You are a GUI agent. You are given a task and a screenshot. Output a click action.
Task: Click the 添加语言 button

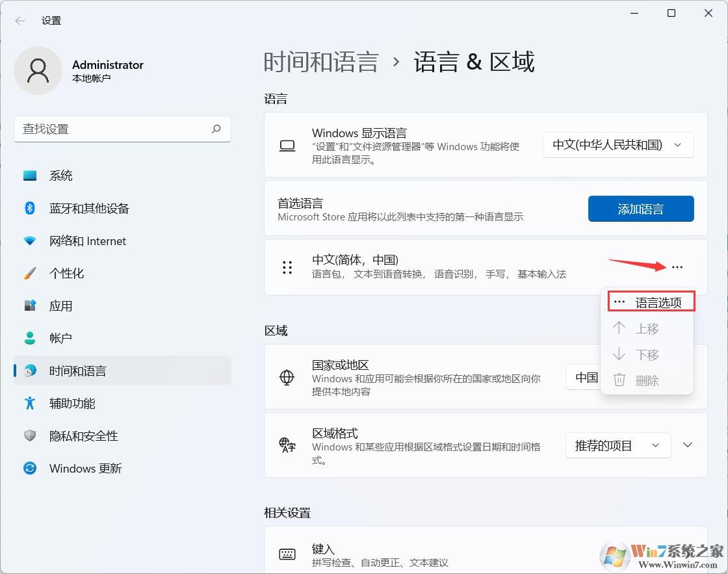point(641,208)
